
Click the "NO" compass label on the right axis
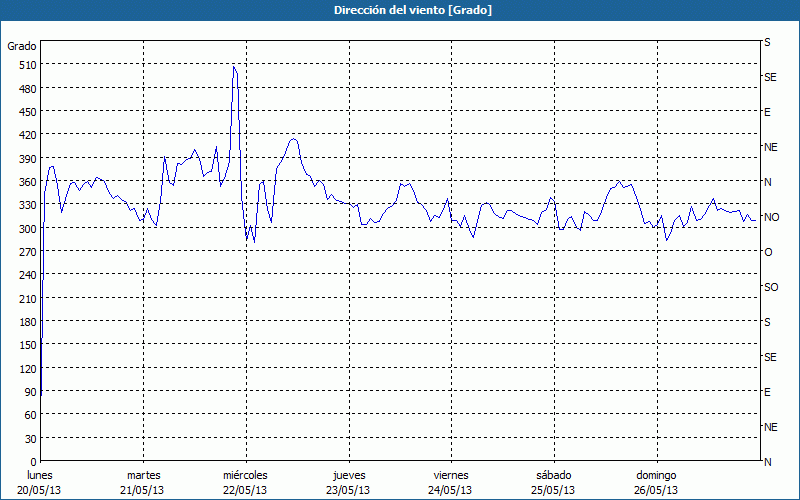pyautogui.click(x=771, y=217)
